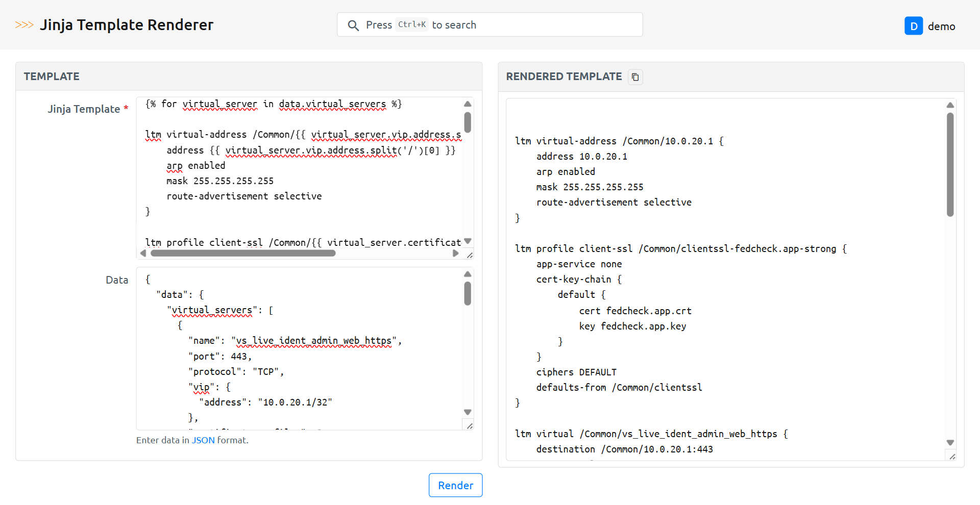Click scroll down arrow in Data box

[x=468, y=412]
